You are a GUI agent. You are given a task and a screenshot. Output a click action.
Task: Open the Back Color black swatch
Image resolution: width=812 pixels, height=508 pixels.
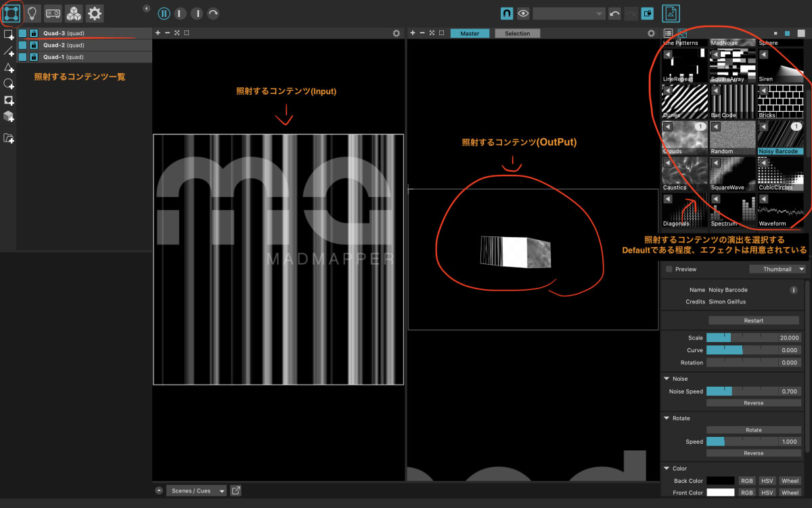click(x=721, y=481)
